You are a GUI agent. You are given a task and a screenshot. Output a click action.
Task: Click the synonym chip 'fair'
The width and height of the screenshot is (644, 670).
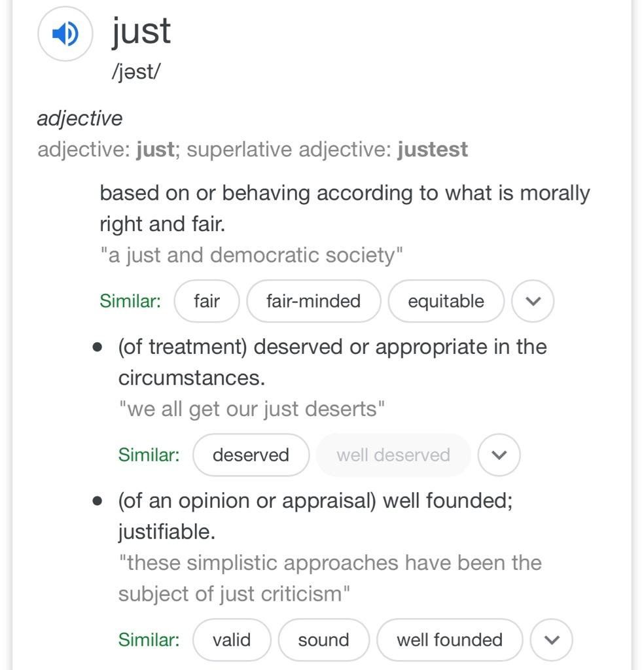(x=207, y=301)
